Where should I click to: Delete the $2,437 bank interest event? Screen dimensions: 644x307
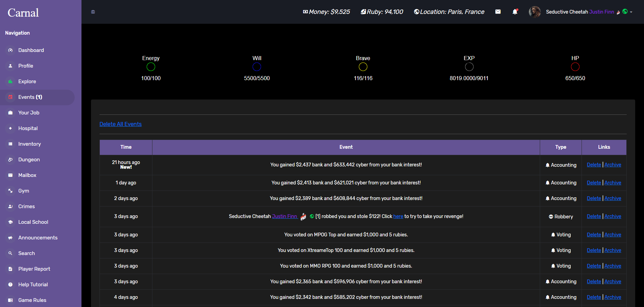click(x=594, y=165)
